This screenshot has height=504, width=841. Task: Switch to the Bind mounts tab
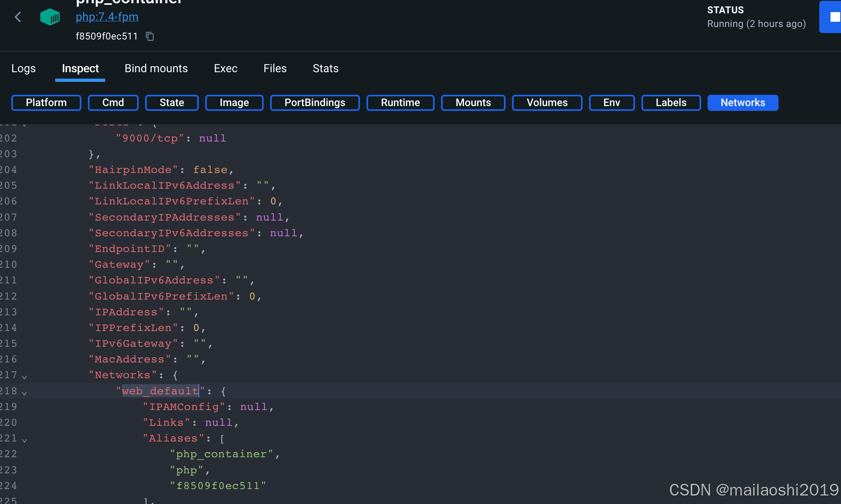156,68
